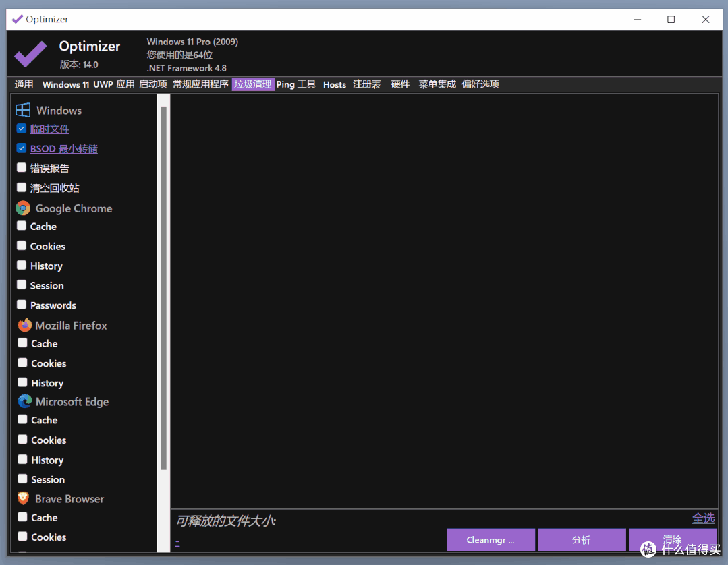Check Google Chrome Cookies option

click(x=22, y=245)
